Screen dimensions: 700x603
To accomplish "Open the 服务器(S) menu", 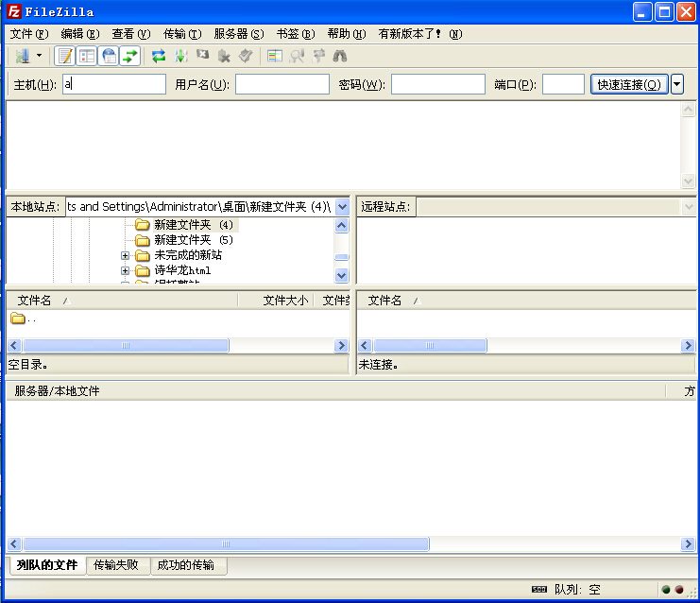I will tap(239, 34).
